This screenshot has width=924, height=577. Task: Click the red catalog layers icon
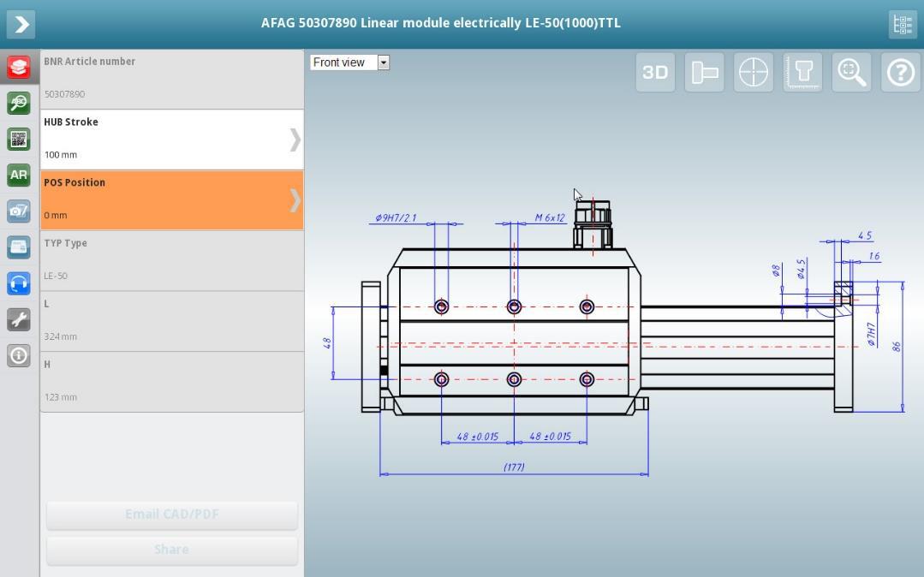[x=19, y=67]
